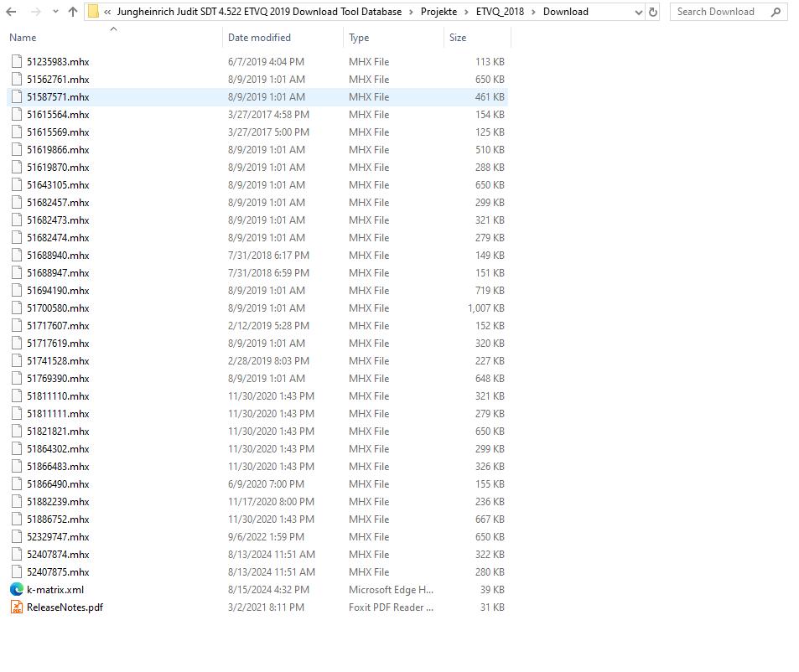The image size is (799, 672).
Task: Select file name 52407875.mhx
Action: (x=58, y=572)
